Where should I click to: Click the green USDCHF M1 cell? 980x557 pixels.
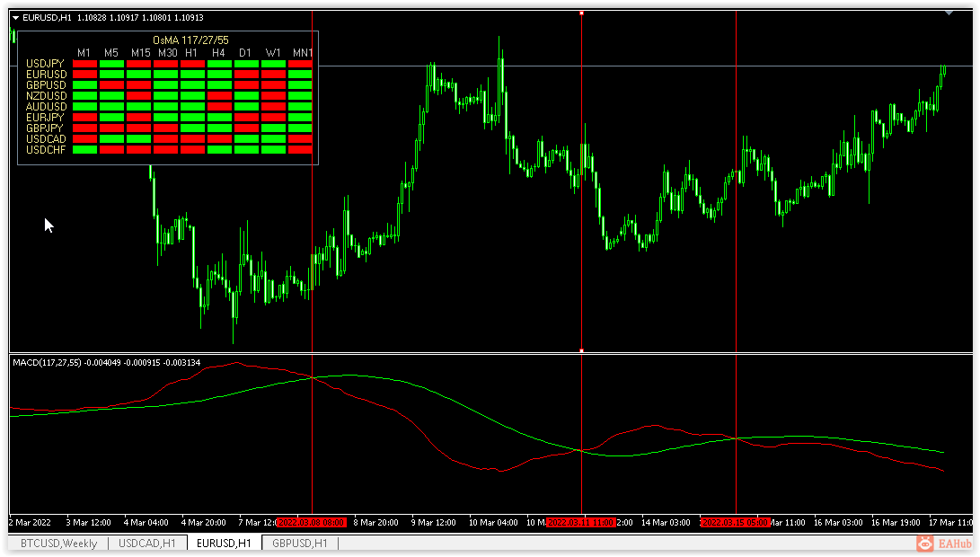pos(85,149)
